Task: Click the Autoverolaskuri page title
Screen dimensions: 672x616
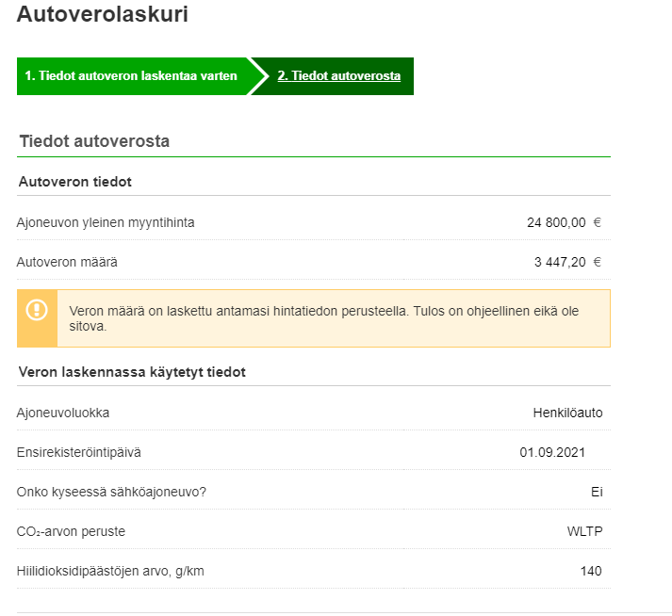Action: pos(102,15)
